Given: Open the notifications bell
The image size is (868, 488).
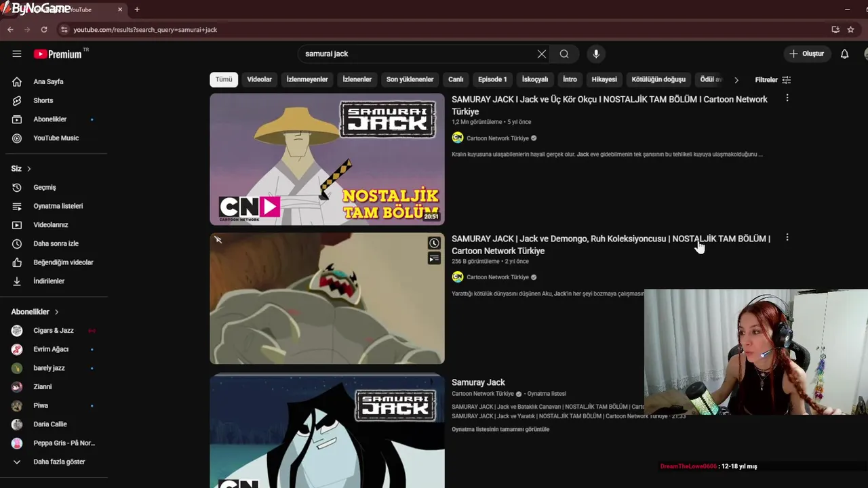Looking at the screenshot, I should (x=844, y=54).
